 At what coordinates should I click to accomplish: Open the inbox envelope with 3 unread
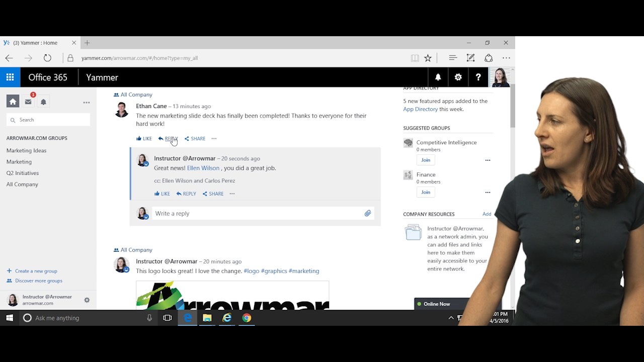pos(28,102)
